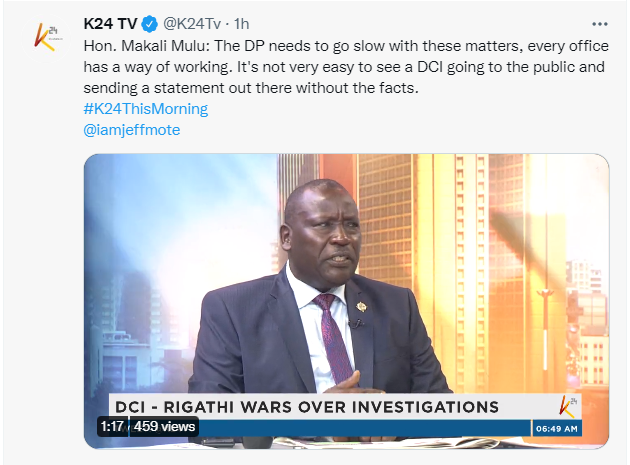Image resolution: width=630 pixels, height=465 pixels.
Task: Play the Makali Mulu interview video
Action: click(346, 301)
